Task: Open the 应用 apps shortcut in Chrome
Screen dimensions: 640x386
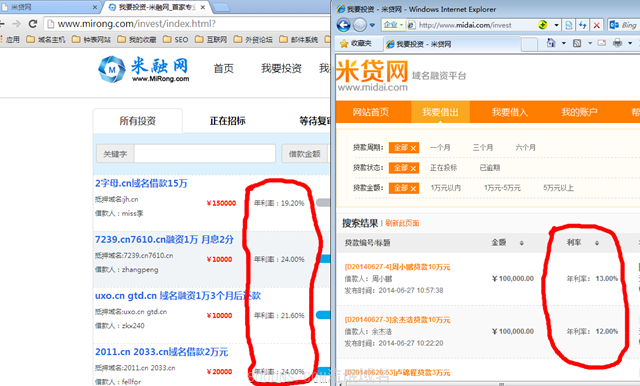Action: click(10, 39)
